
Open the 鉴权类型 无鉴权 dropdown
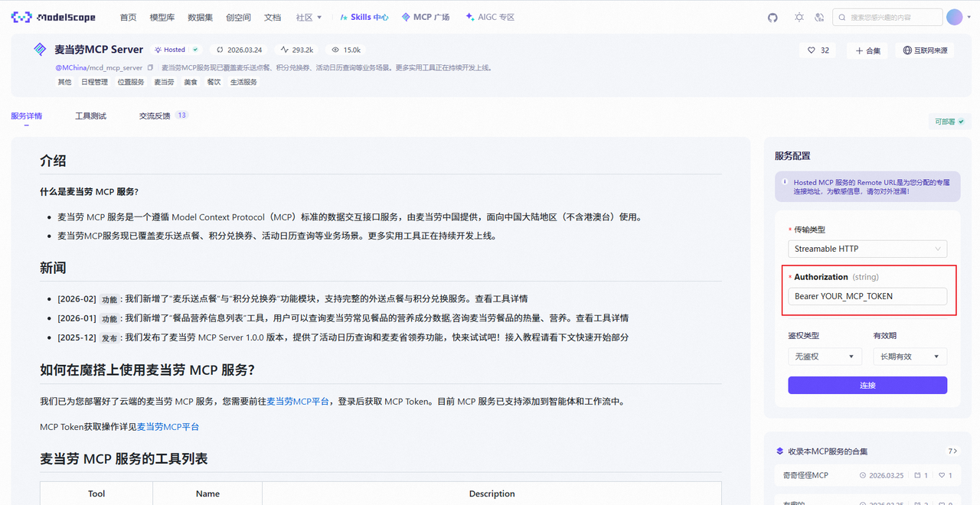click(x=825, y=357)
